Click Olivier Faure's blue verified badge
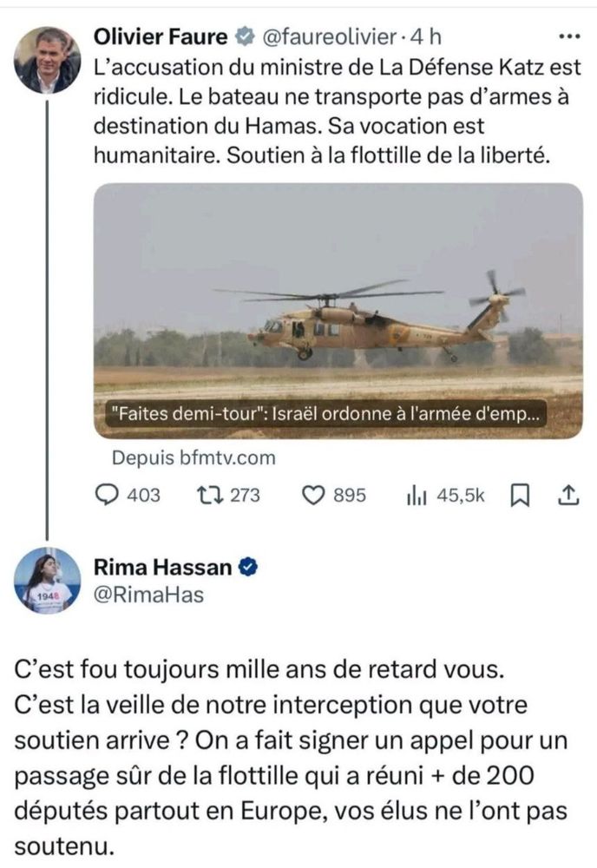The height and width of the screenshot is (868, 597). click(243, 36)
